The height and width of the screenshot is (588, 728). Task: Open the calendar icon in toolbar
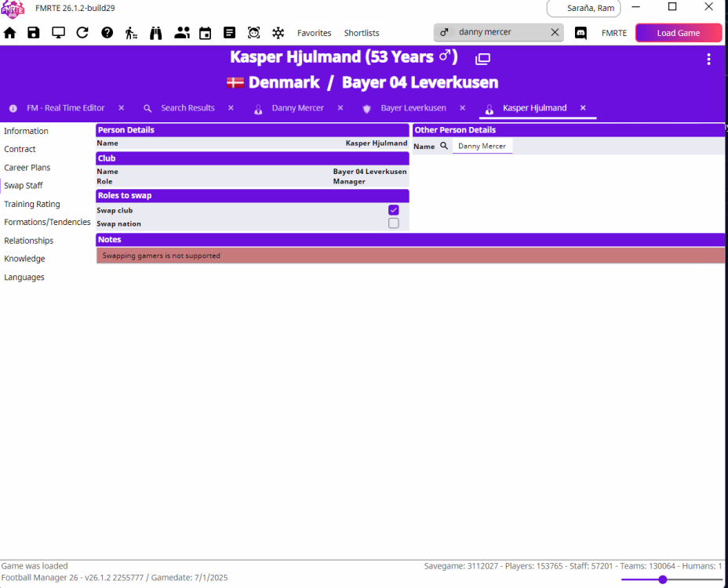pos(205,33)
